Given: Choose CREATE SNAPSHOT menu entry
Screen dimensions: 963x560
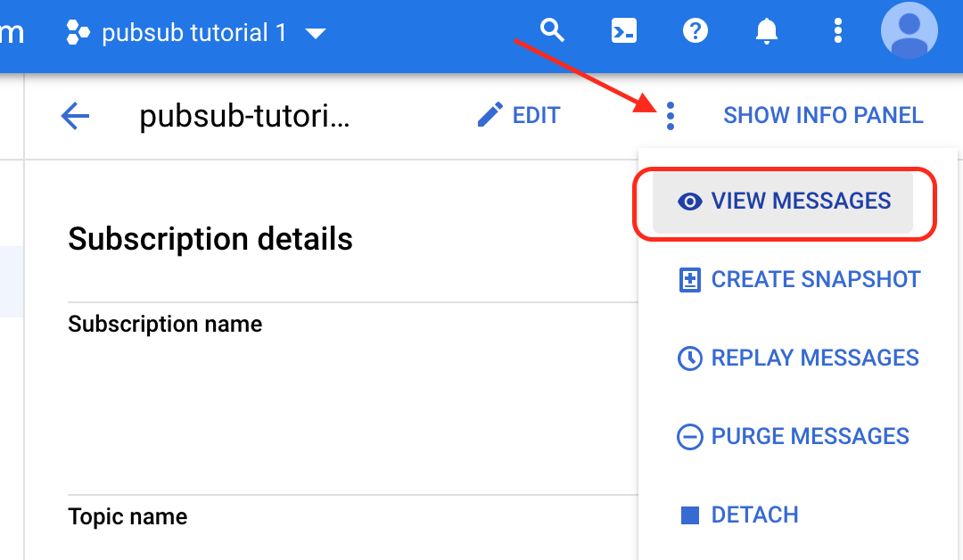Looking at the screenshot, I should pos(798,279).
